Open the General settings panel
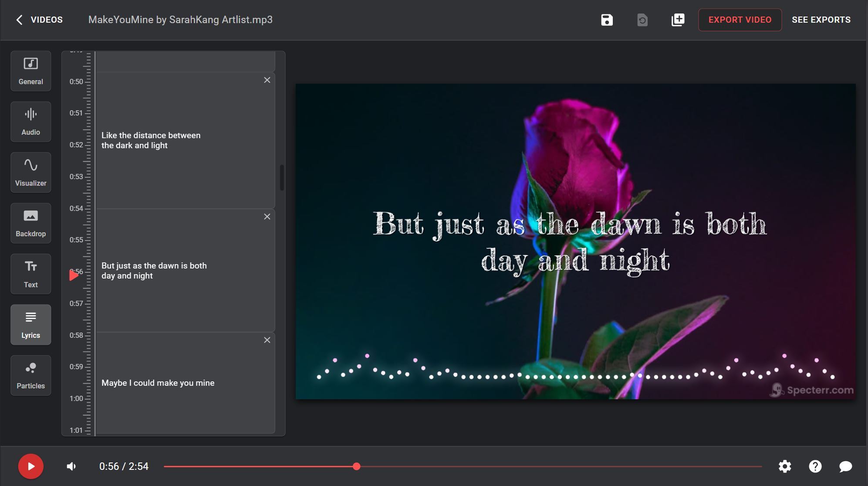Screen dimensions: 868x486 [x=30, y=71]
